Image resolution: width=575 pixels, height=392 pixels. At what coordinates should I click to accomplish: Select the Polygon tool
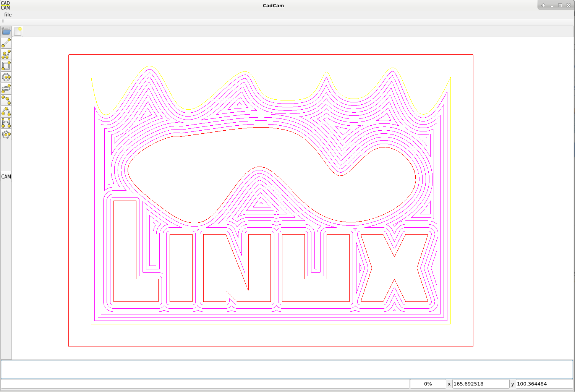[x=6, y=134]
